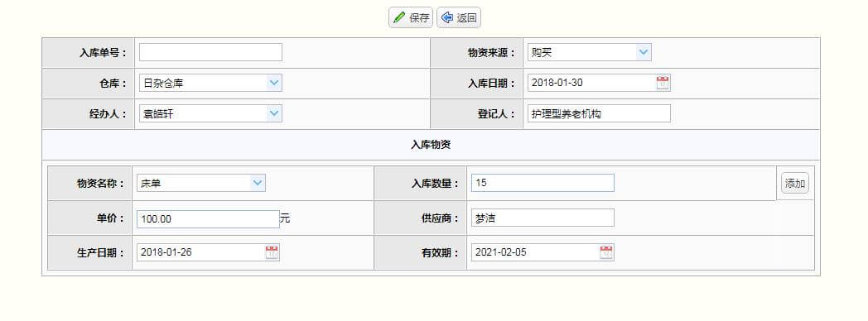868x321 pixels.
Task: Click the 单价 field containing 100.00
Action: [208, 218]
